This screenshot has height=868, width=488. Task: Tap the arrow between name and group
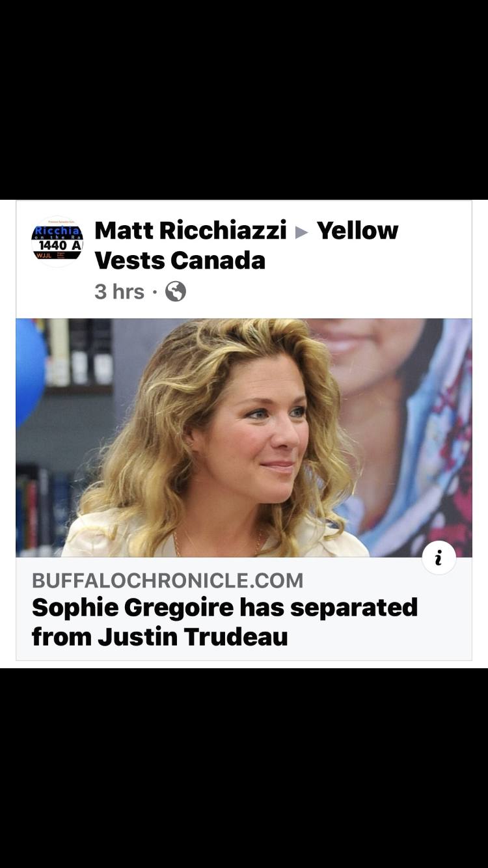tap(301, 232)
